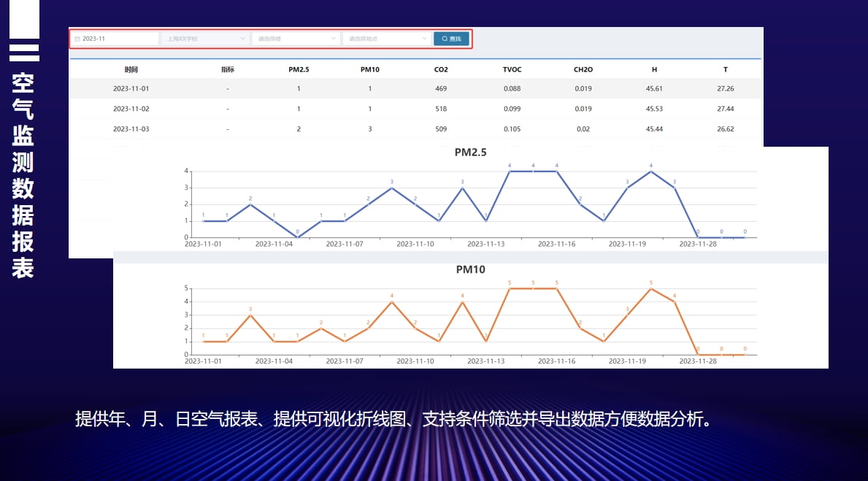Click the 2023-11-02 date cell
This screenshot has width=868, height=481.
tap(131, 109)
